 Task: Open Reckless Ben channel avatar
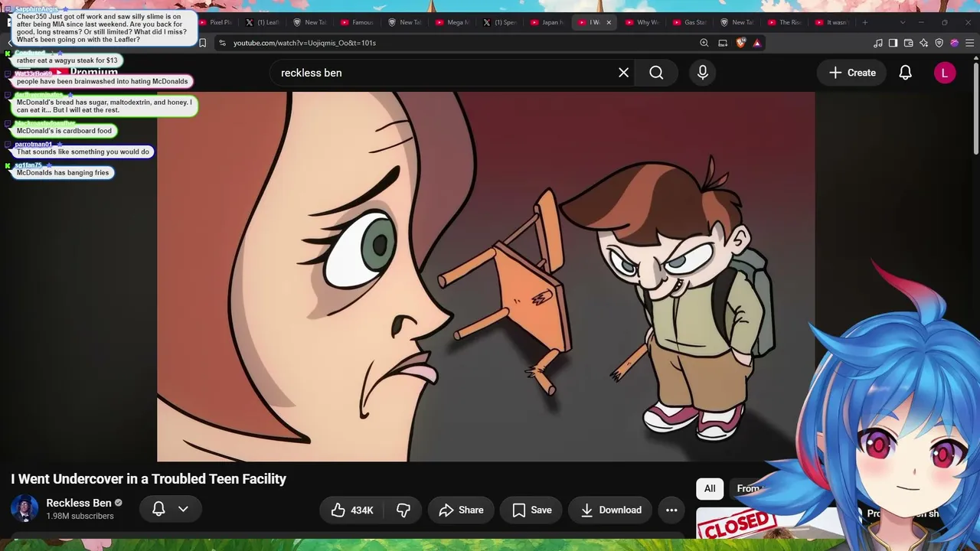24,509
